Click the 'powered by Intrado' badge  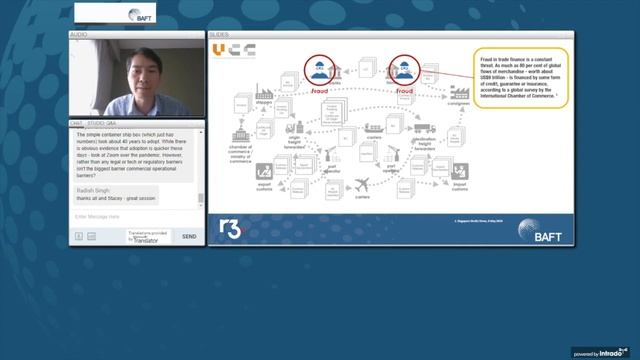(x=600, y=353)
